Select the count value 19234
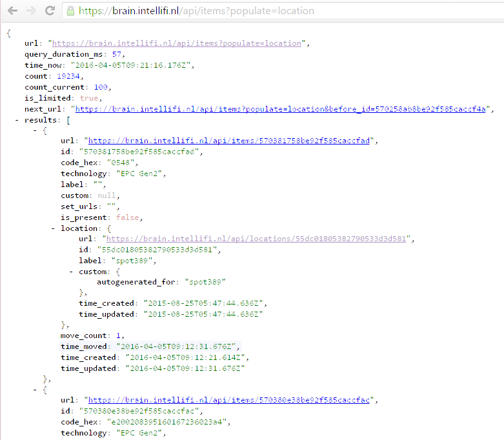This screenshot has width=504, height=440. (x=68, y=76)
